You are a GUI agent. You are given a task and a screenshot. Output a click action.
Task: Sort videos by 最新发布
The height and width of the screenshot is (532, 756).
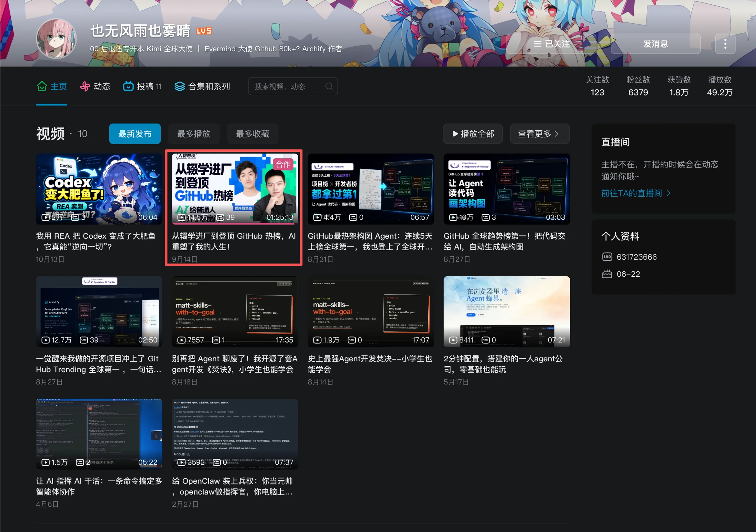point(135,133)
